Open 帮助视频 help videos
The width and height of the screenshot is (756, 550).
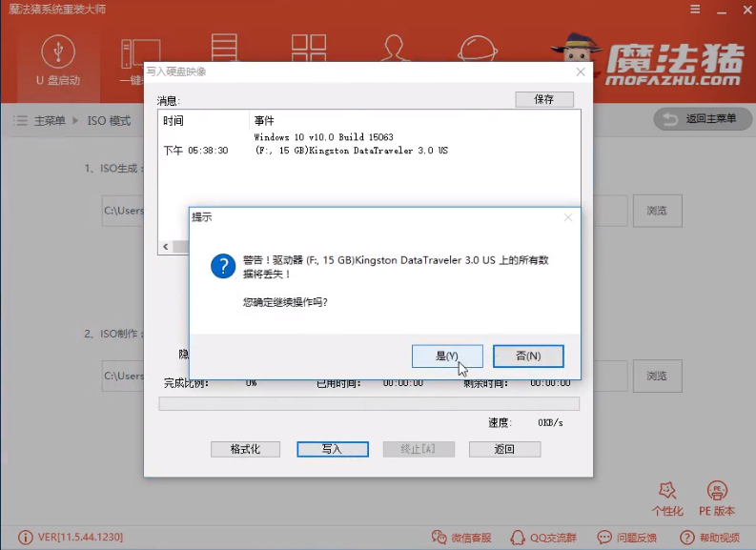click(709, 538)
